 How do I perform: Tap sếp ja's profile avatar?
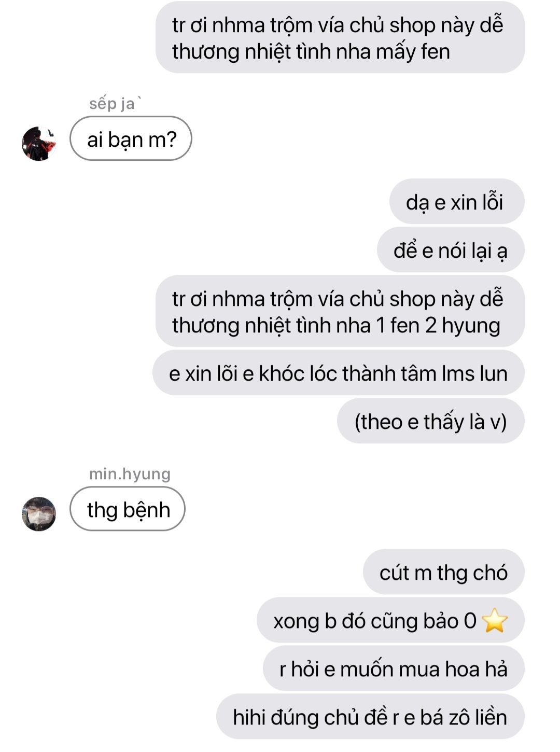click(x=38, y=143)
